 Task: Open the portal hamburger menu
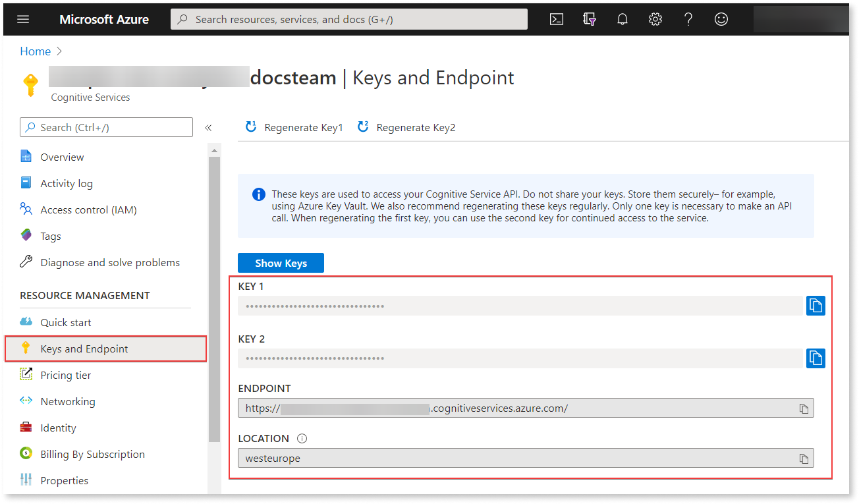tap(23, 19)
